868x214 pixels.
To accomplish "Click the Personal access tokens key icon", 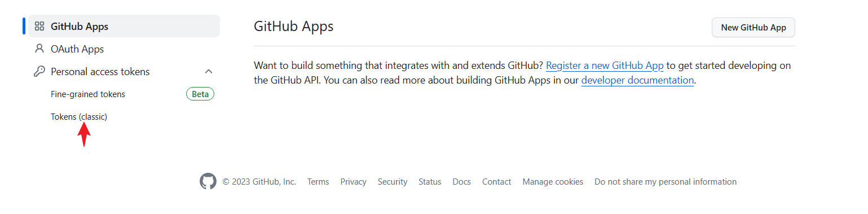I will click(39, 72).
